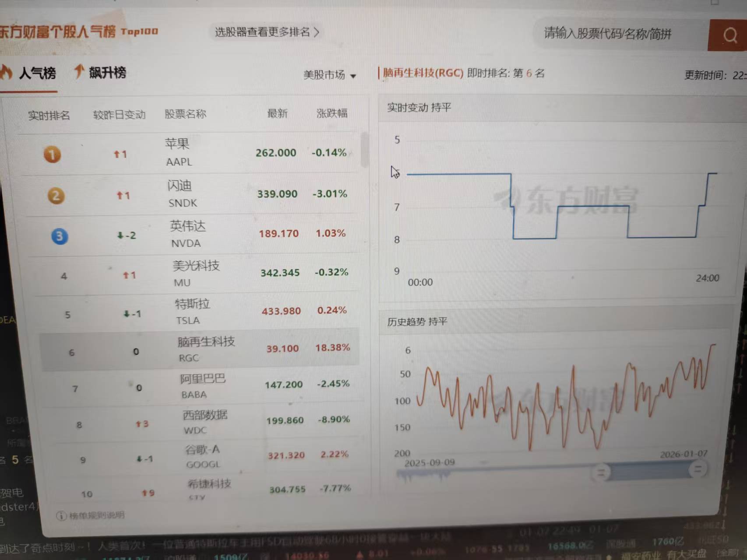The width and height of the screenshot is (747, 560).
Task: Click the -3.01% change value
Action: pyautogui.click(x=330, y=194)
